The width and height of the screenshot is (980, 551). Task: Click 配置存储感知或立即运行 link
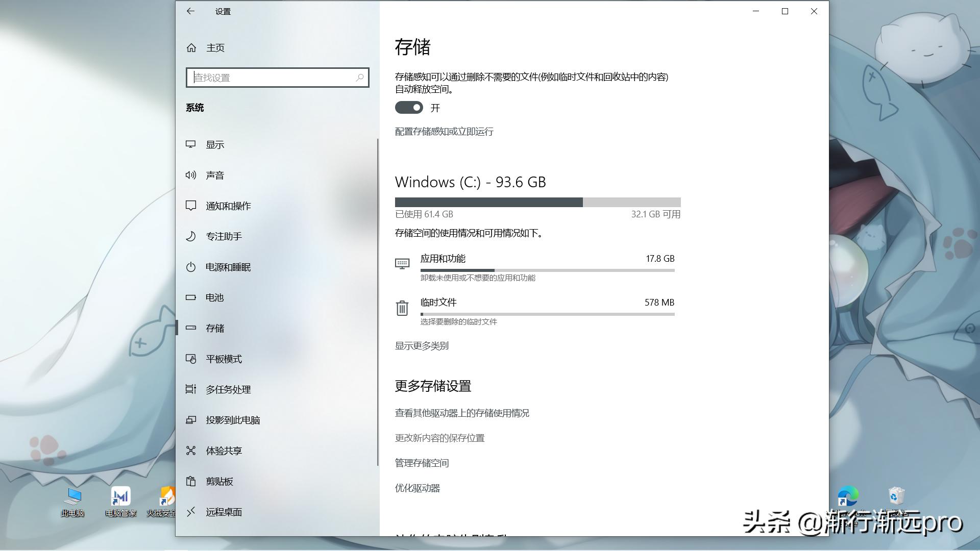point(444,132)
